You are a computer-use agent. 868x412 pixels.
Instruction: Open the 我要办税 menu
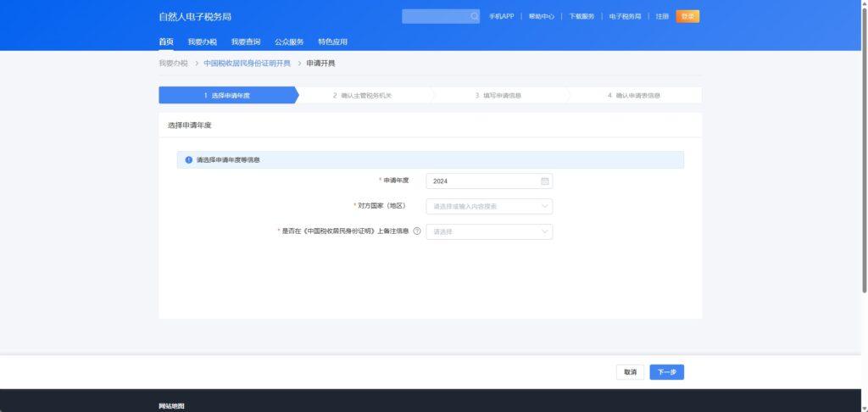(x=202, y=42)
